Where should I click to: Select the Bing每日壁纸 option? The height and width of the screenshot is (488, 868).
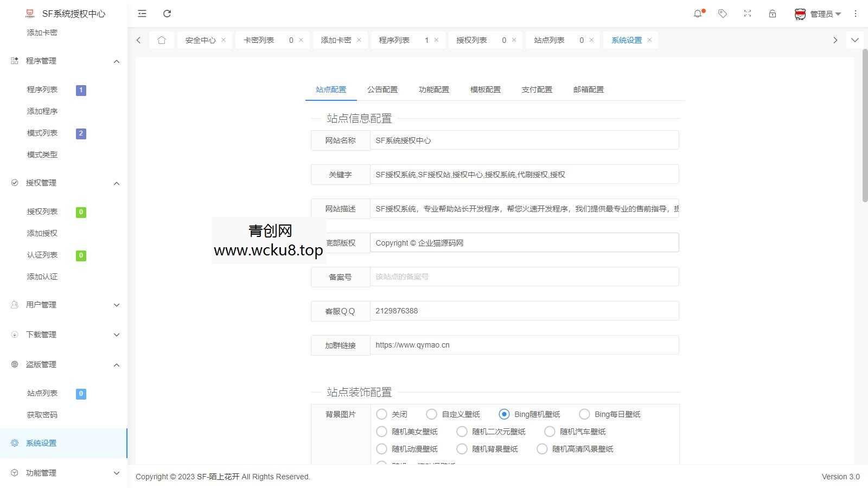click(584, 414)
